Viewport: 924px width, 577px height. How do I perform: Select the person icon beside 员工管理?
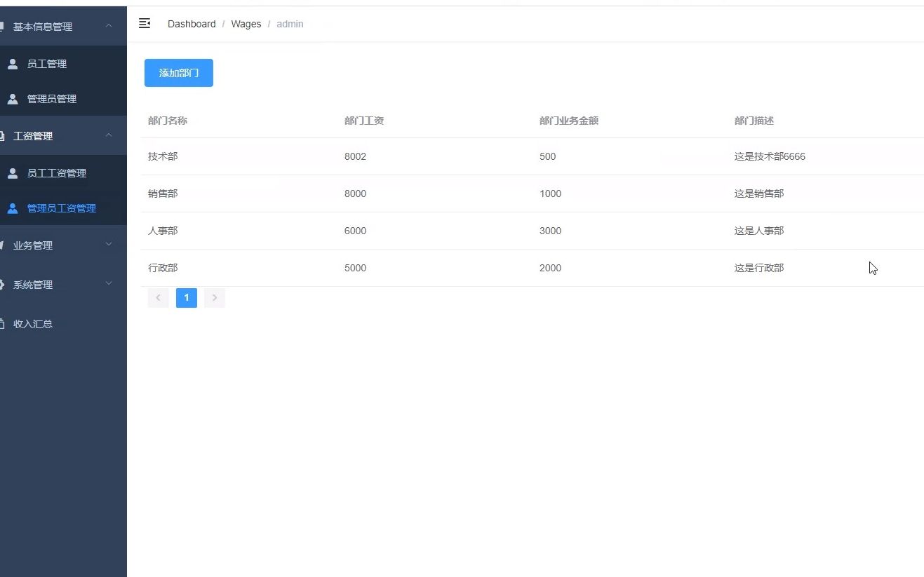pyautogui.click(x=13, y=63)
